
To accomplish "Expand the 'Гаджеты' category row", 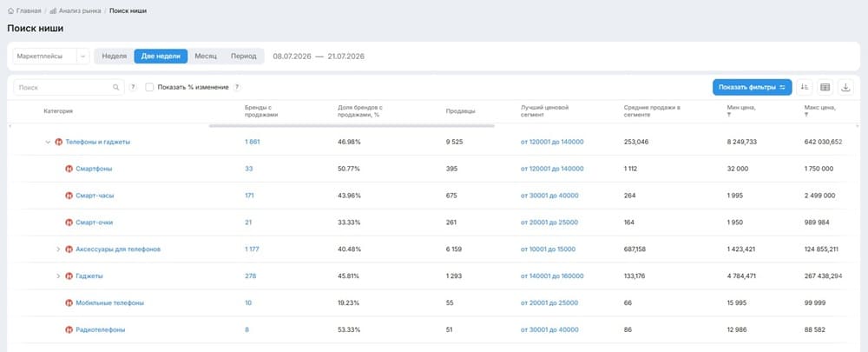I will (x=58, y=276).
